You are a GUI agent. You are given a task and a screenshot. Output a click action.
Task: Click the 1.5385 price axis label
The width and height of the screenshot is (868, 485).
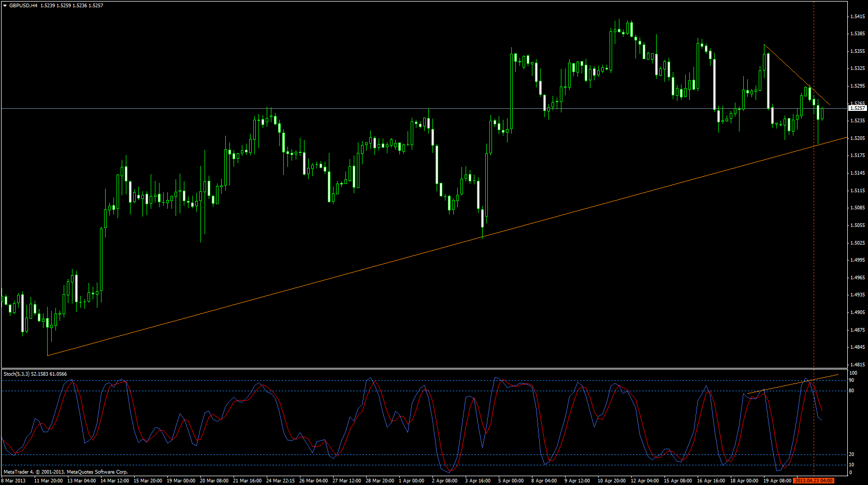click(857, 34)
